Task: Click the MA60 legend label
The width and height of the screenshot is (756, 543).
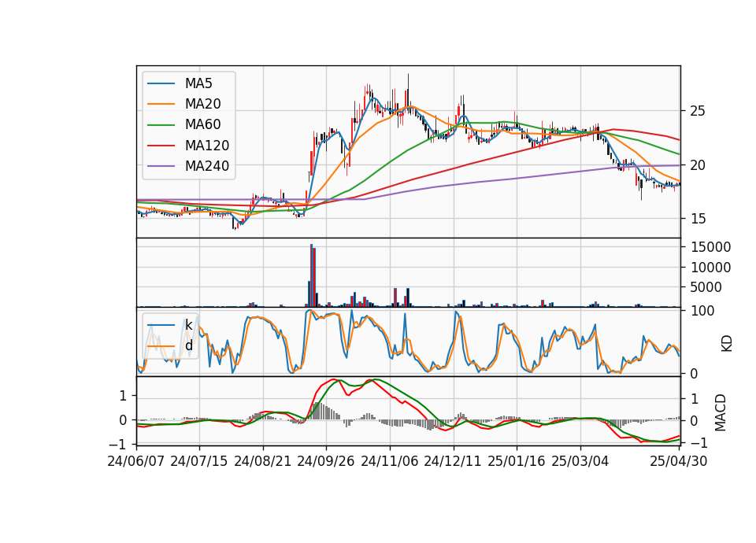Action: tap(202, 125)
